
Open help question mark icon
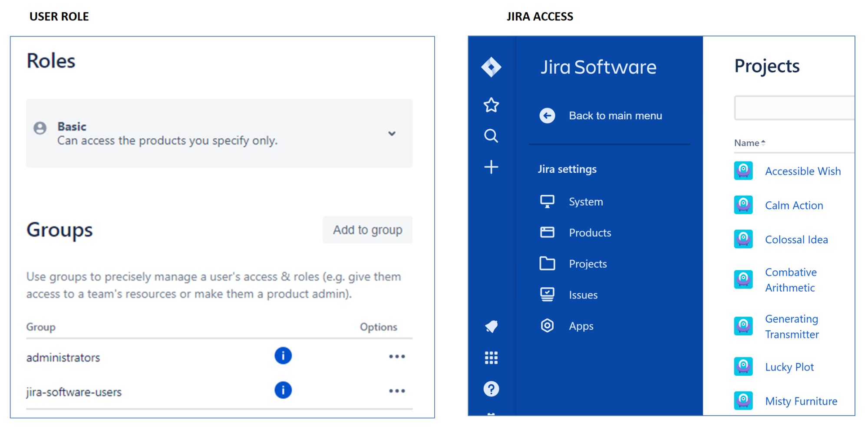pos(491,389)
